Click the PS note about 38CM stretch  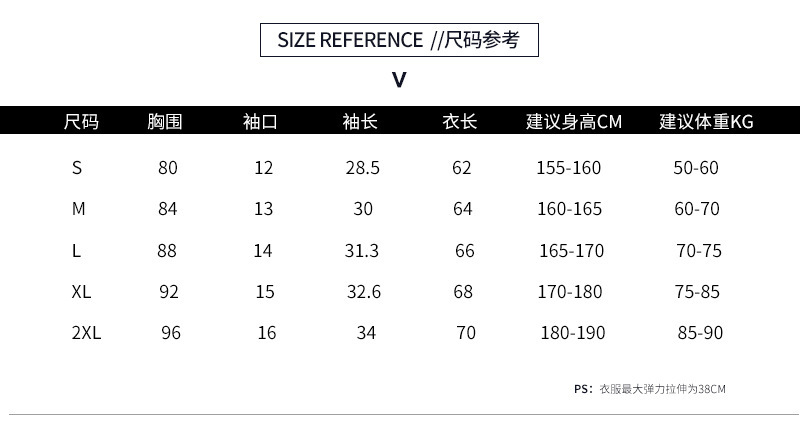[650, 389]
